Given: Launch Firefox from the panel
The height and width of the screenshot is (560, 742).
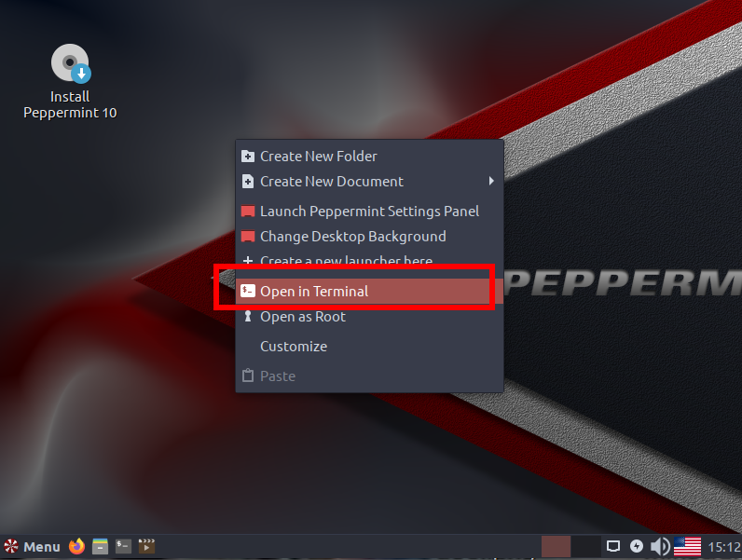Looking at the screenshot, I should pyautogui.click(x=76, y=547).
